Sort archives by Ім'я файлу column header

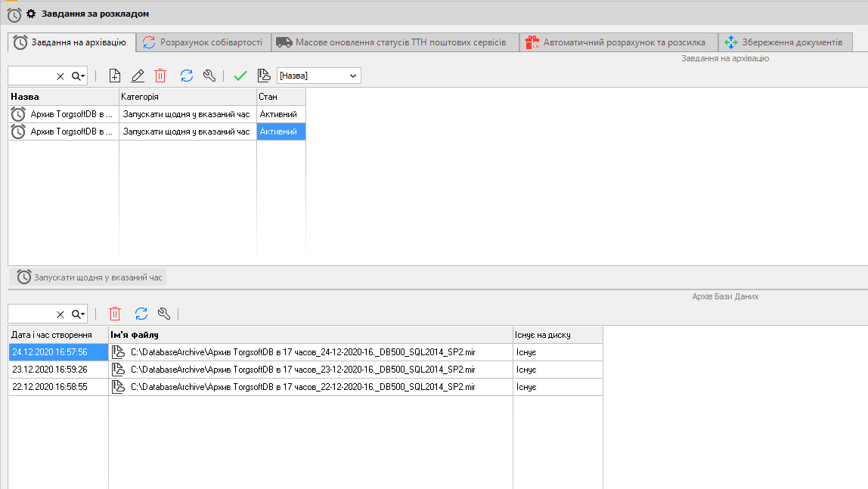pyautogui.click(x=310, y=335)
